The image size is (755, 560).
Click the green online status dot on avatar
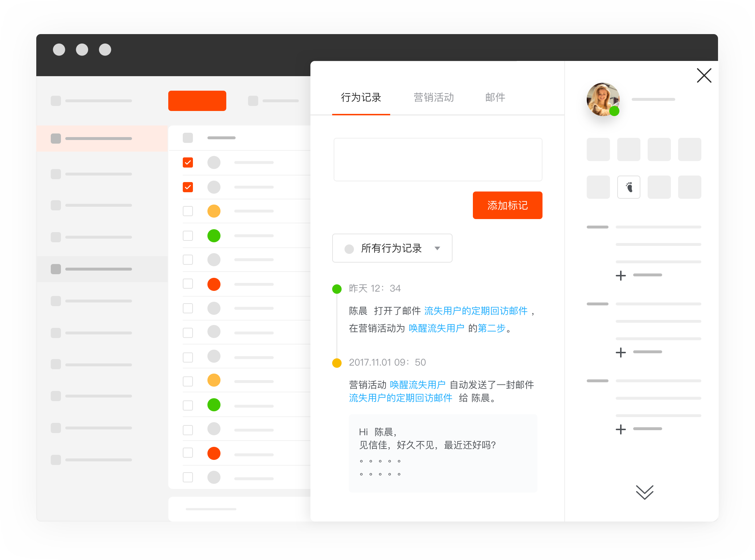[x=614, y=111]
